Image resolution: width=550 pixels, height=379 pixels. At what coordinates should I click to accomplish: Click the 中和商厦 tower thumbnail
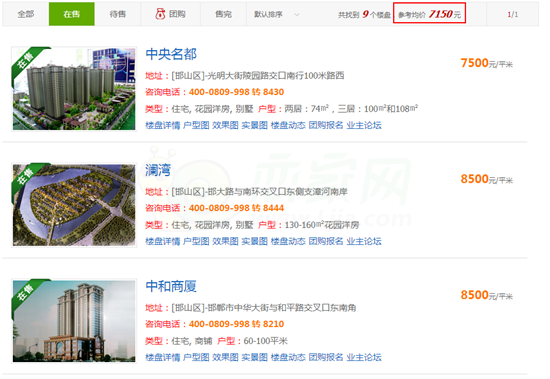pos(74,321)
